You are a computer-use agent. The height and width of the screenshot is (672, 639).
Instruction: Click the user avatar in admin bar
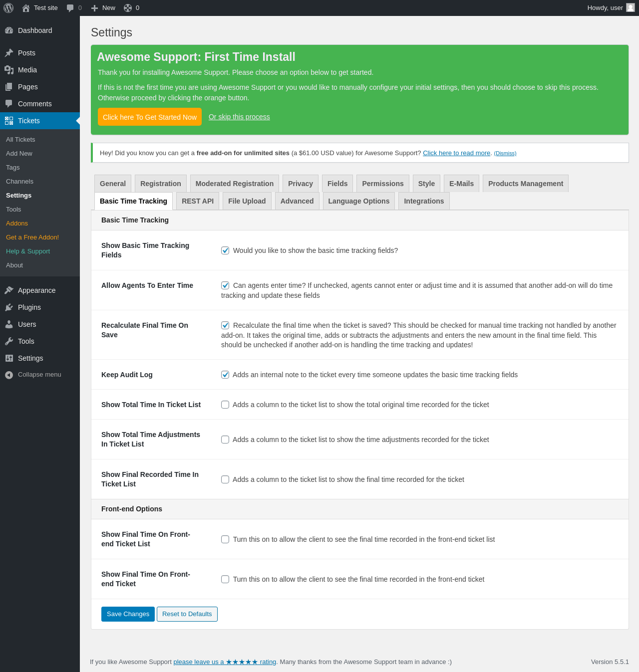(631, 7)
